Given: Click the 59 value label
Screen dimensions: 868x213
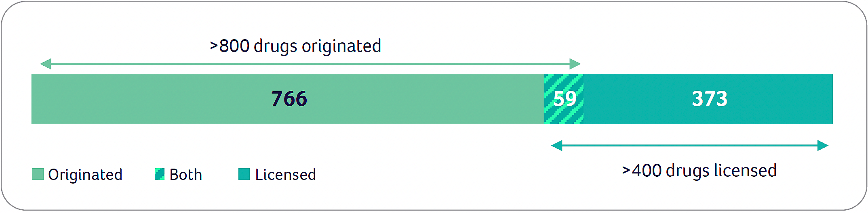Looking at the screenshot, I should [x=565, y=99].
